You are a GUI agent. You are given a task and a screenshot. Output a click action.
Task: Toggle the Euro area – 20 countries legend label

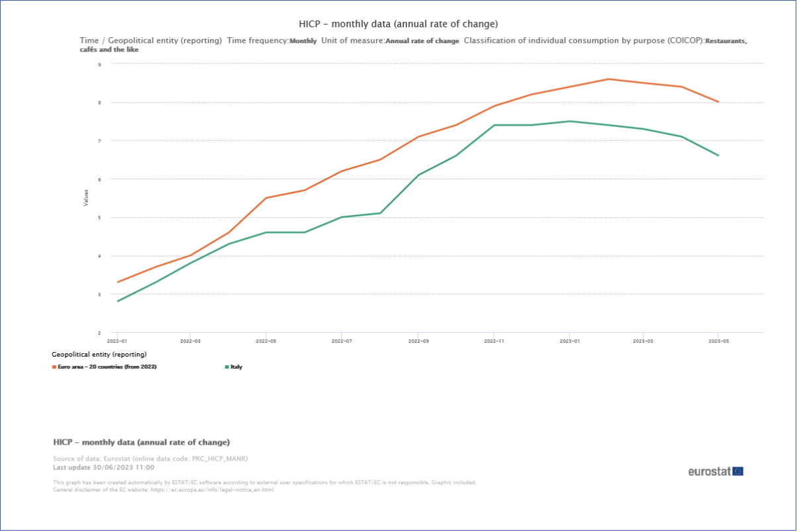coord(107,367)
